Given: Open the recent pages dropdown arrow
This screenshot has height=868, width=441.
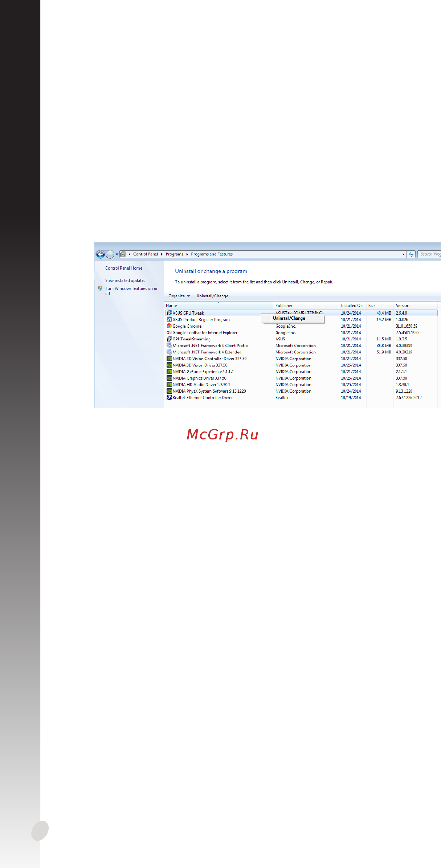Looking at the screenshot, I should click(117, 254).
